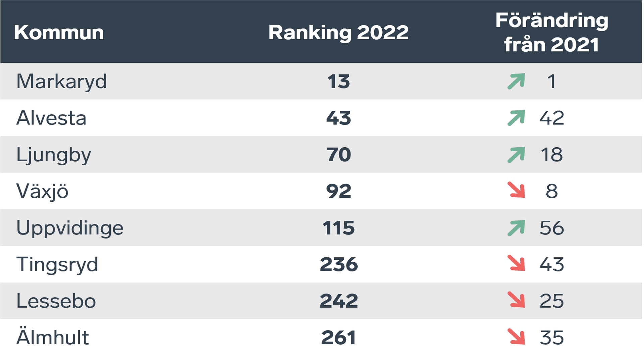Click the Uppvidinge municipality name

70,228
